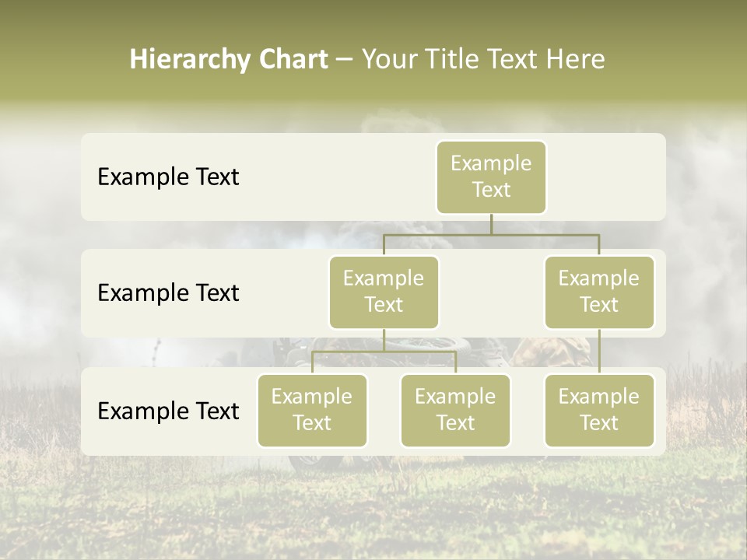Select the left box in the second level
The height and width of the screenshot is (560, 747).
pyautogui.click(x=384, y=292)
